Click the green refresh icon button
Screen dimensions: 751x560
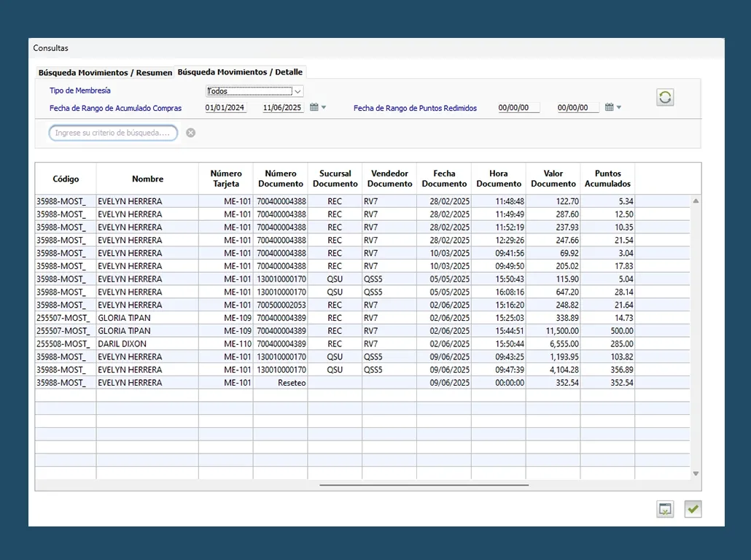664,98
